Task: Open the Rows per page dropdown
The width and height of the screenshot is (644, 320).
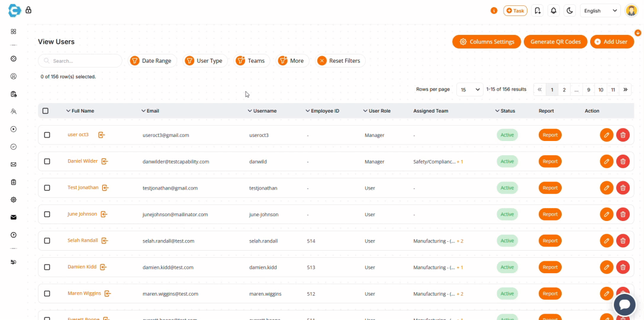Action: 470,89
